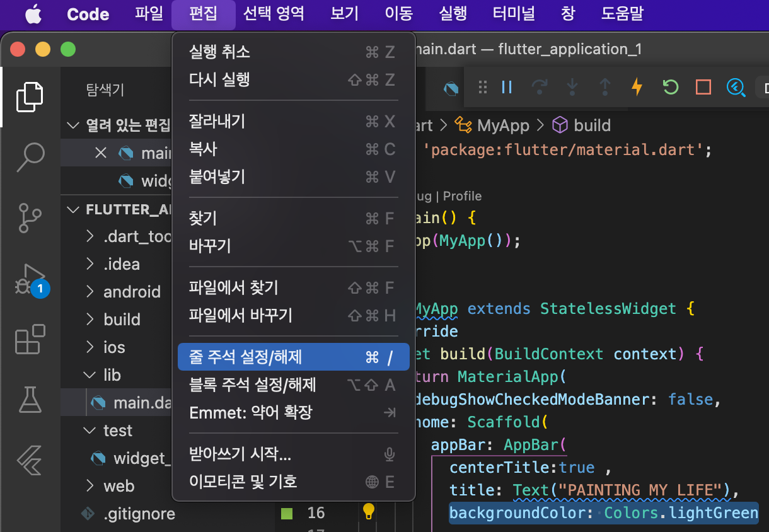Click the lightbulb code action icon

coord(369,512)
